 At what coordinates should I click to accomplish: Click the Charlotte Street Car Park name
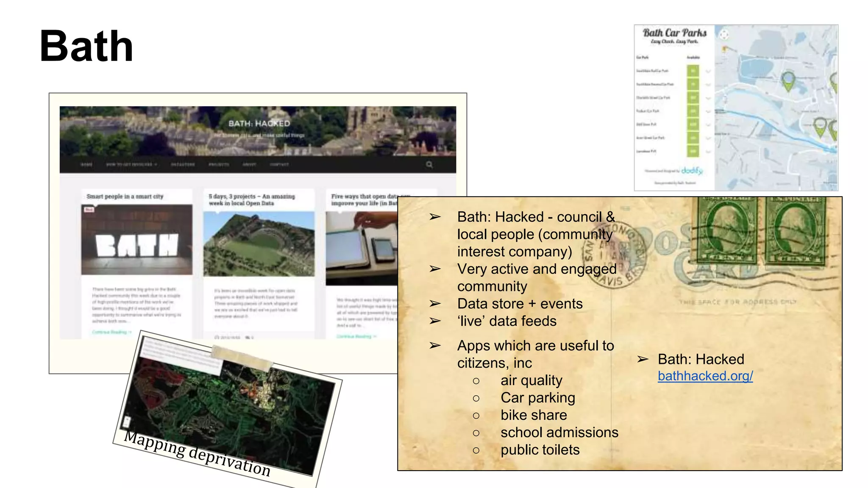pyautogui.click(x=653, y=98)
